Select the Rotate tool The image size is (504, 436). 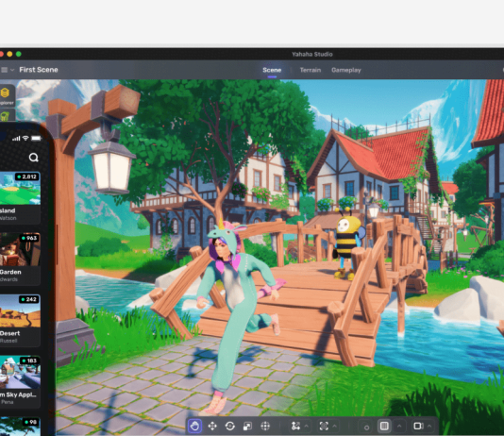pyautogui.click(x=230, y=426)
